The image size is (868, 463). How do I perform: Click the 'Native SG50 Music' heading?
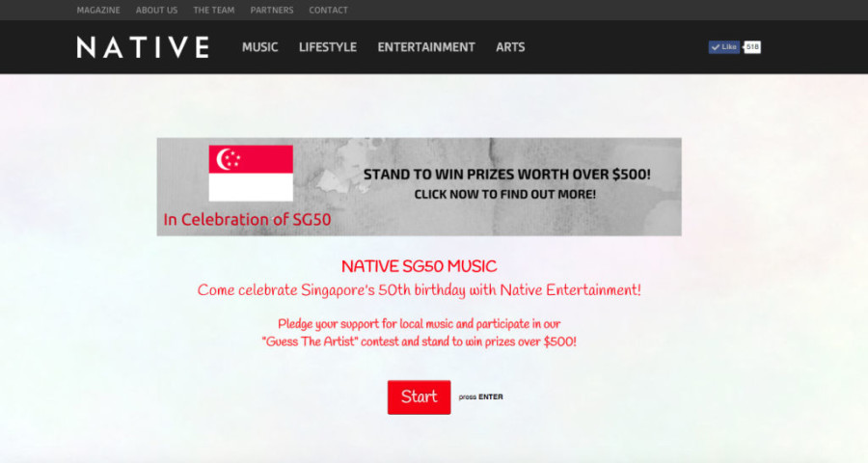pos(420,266)
